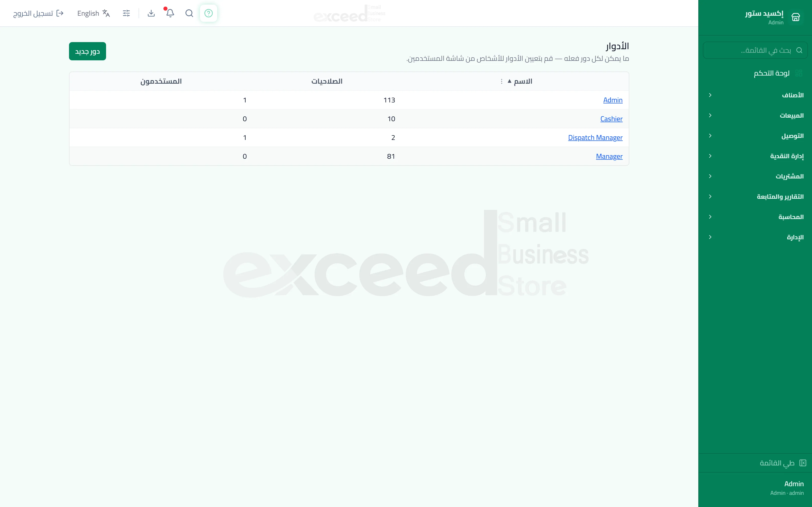Open the Cashier role link
812x507 pixels.
(611, 119)
